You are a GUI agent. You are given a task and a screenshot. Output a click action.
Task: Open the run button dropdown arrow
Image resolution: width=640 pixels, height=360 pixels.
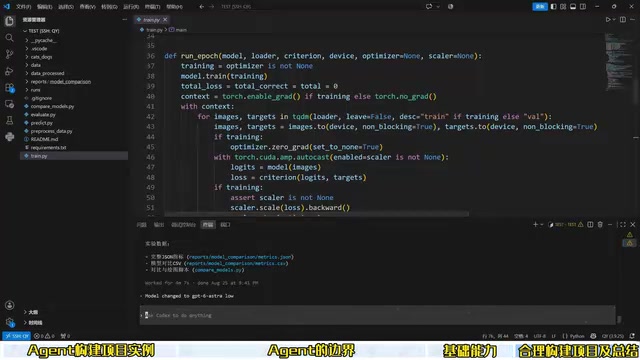[x=614, y=20]
